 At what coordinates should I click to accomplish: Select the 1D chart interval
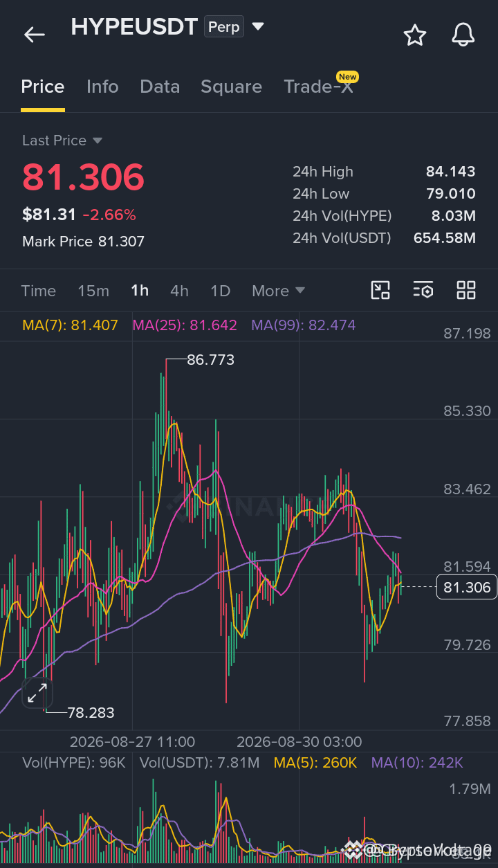coord(220,291)
